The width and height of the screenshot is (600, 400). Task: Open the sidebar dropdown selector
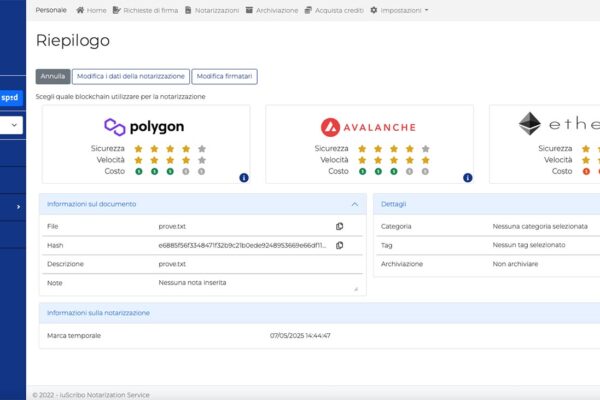pos(11,125)
